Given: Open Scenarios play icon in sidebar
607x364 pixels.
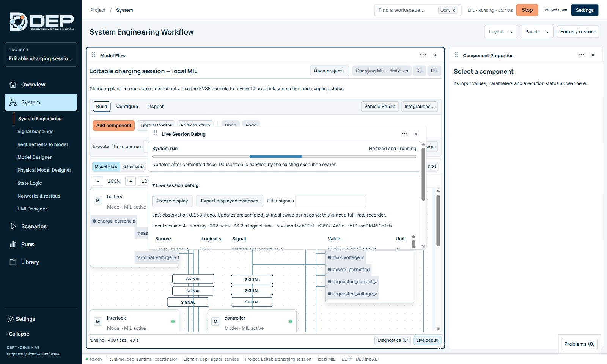Looking at the screenshot, I should click(13, 226).
